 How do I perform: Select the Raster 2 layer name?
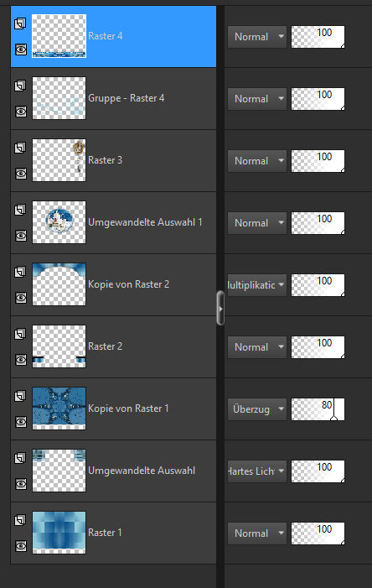105,346
